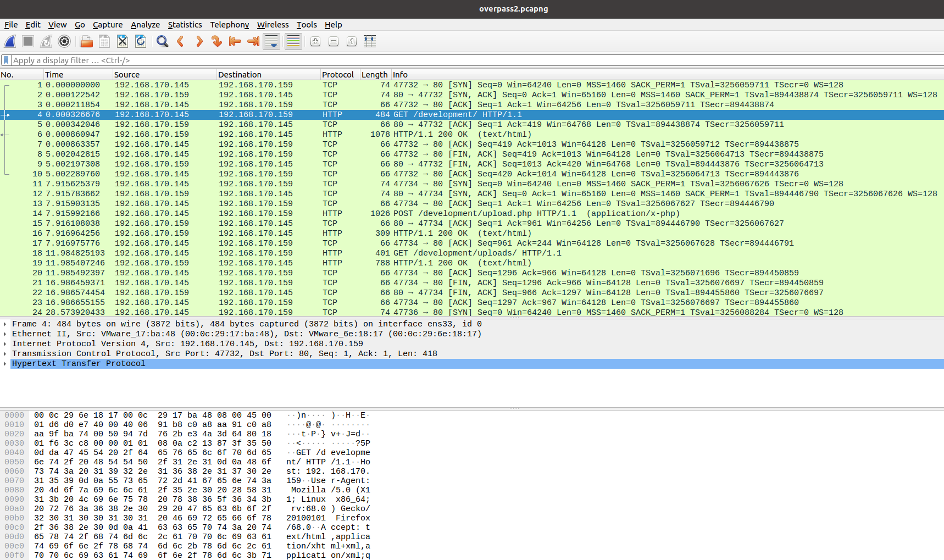
Task: Start capturing packets with the shark fin icon
Action: (10, 41)
